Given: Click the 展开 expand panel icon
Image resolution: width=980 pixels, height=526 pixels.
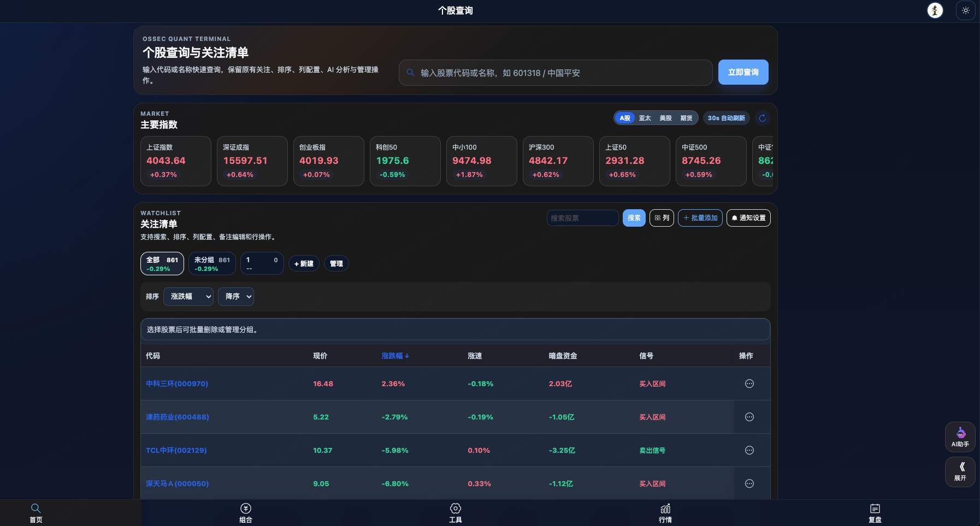Looking at the screenshot, I should pyautogui.click(x=960, y=472).
